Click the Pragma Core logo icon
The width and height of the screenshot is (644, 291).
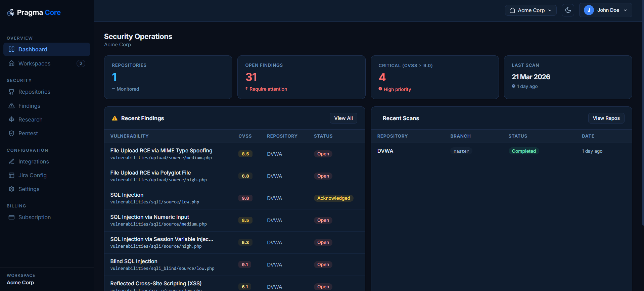tap(11, 12)
